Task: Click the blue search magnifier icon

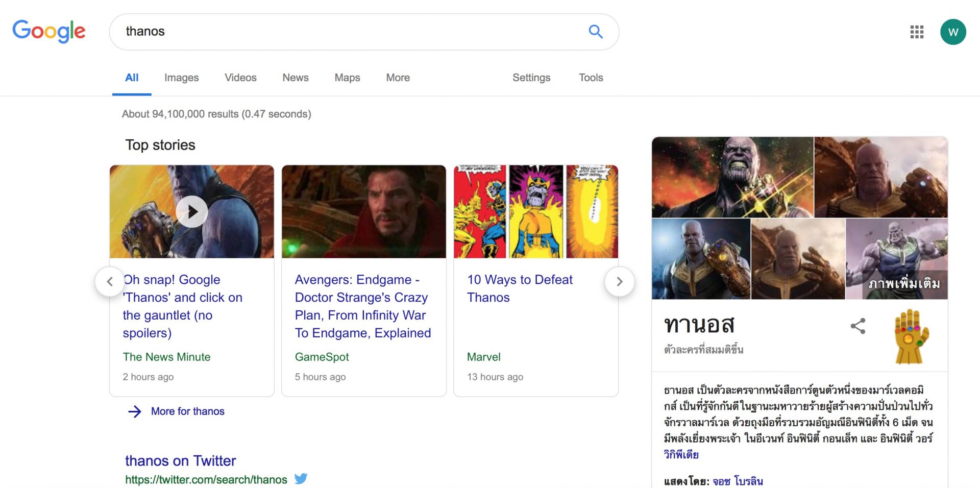Action: (x=596, y=32)
